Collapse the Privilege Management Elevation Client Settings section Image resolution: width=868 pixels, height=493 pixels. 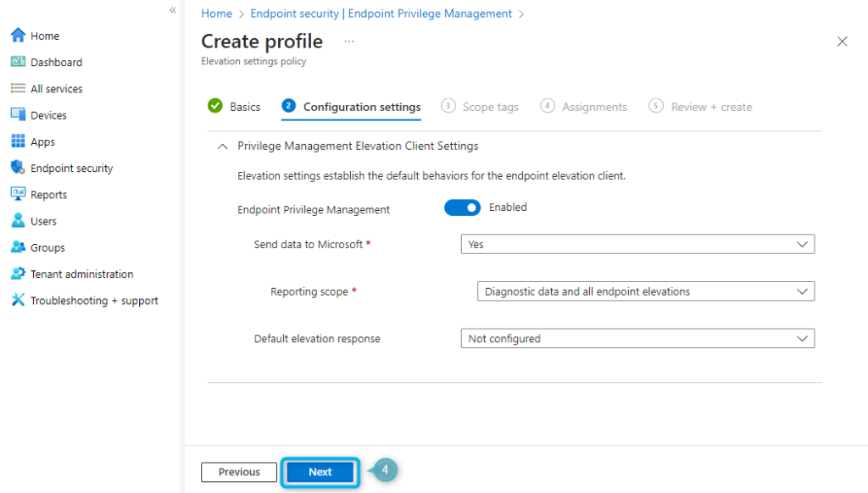tap(222, 146)
